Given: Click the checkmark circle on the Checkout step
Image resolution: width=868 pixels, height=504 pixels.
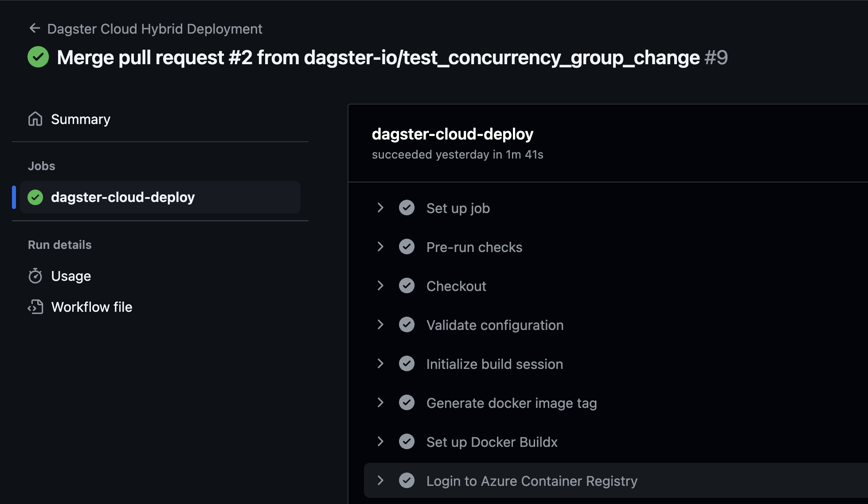Looking at the screenshot, I should 407,285.
